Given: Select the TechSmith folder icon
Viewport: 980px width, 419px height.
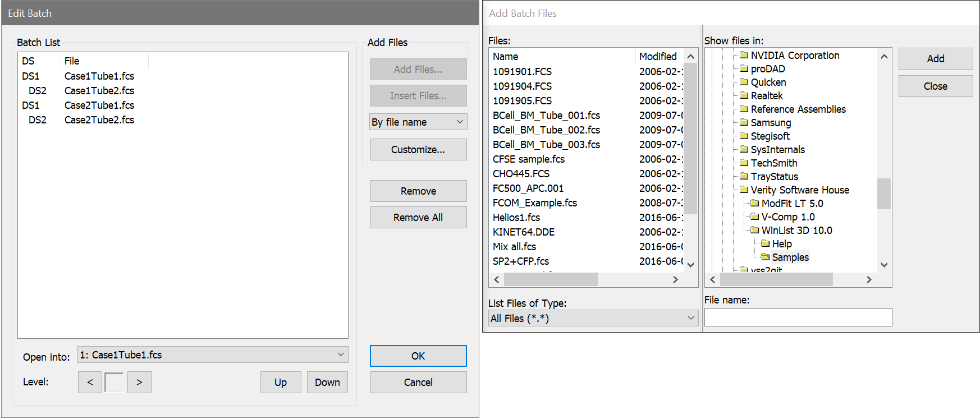Looking at the screenshot, I should [x=744, y=163].
